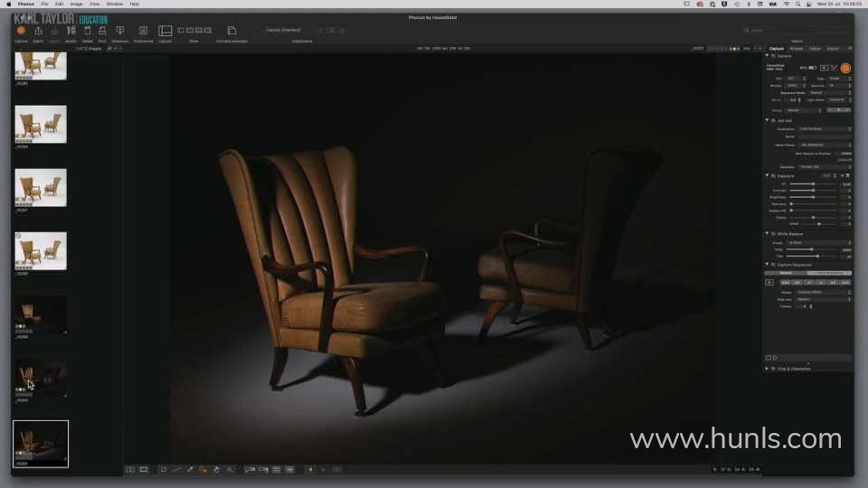Collapse the Exposure section triangle
Image resolution: width=868 pixels, height=488 pixels.
pyautogui.click(x=768, y=175)
